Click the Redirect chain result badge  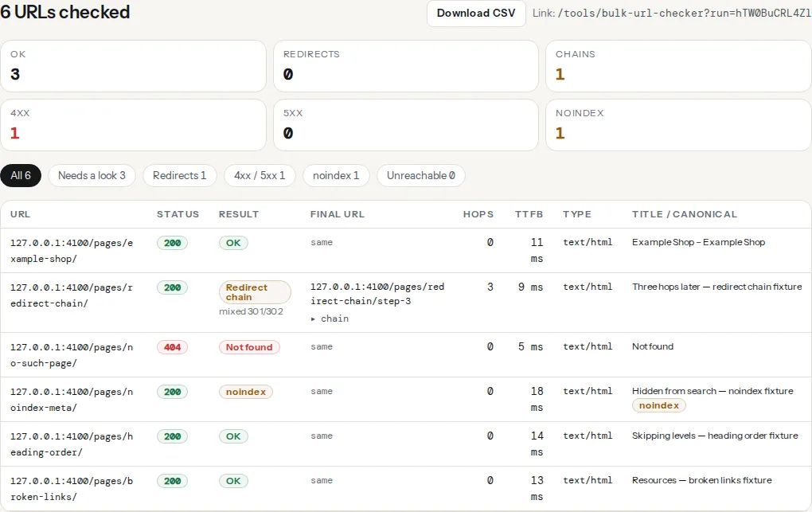(255, 292)
